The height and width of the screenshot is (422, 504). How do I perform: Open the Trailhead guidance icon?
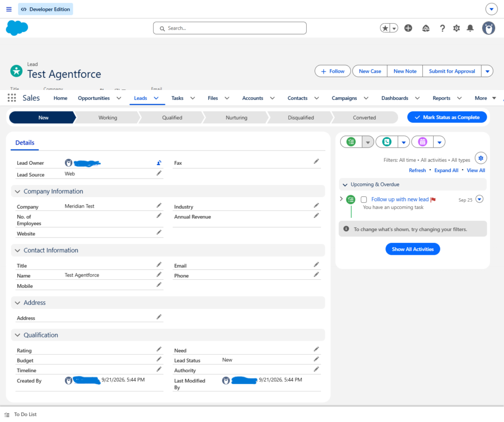pos(426,28)
